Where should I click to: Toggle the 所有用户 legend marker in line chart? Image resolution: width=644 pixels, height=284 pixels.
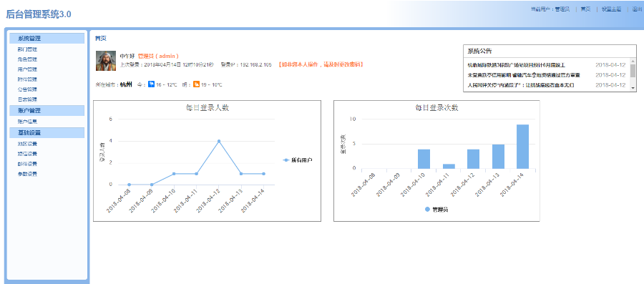286,160
